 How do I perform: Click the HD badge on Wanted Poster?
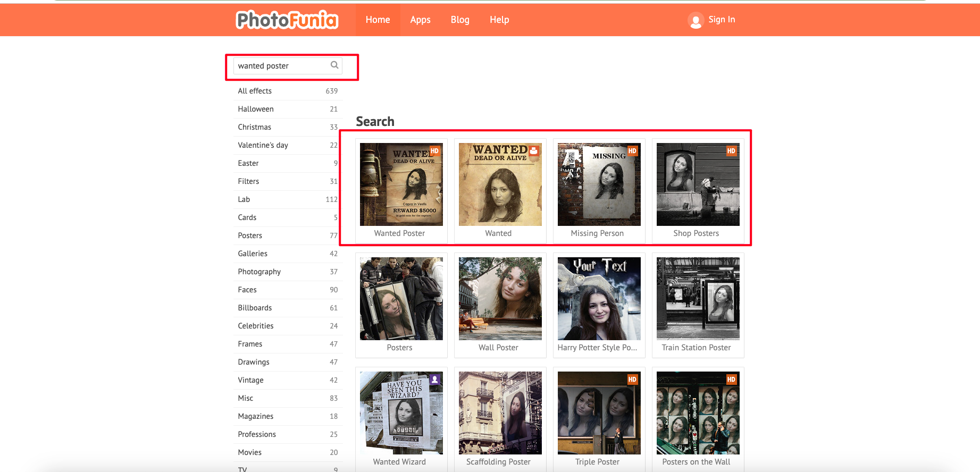click(434, 151)
